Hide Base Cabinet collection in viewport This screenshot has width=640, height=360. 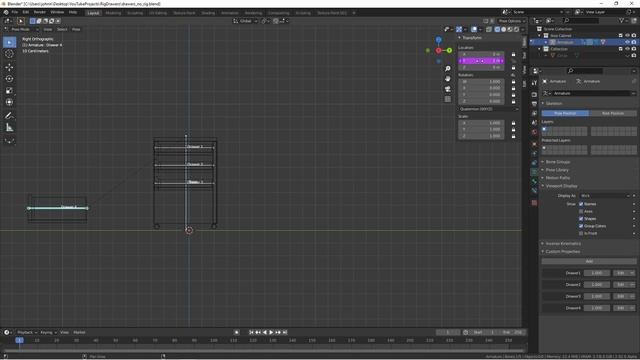pos(627,36)
